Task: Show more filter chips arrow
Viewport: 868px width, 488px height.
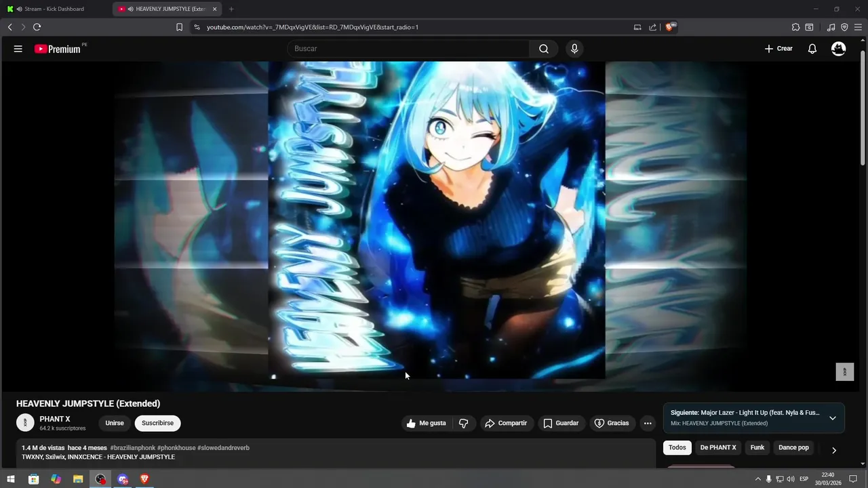Action: [x=834, y=450]
